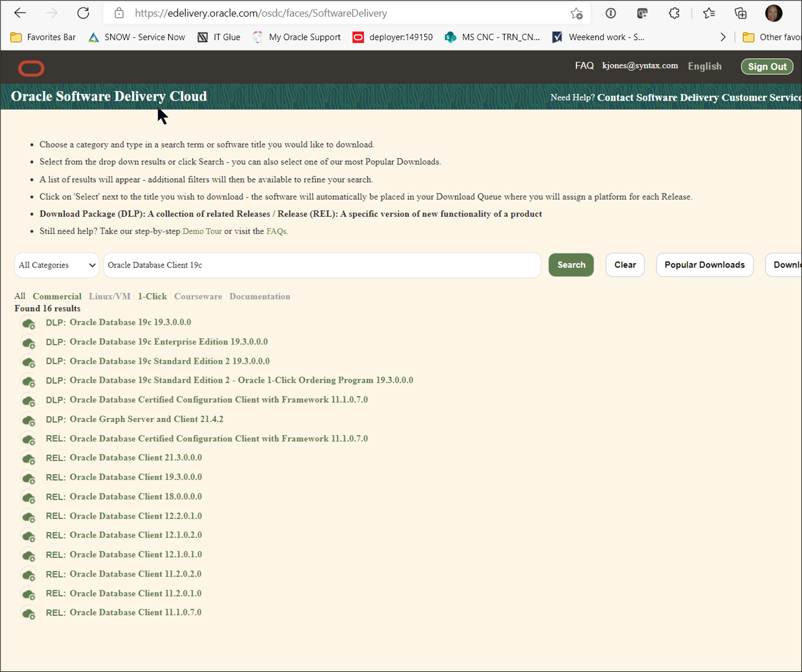Contact Software Delivery Customer Service link
Image resolution: width=802 pixels, height=672 pixels.
[x=699, y=98]
